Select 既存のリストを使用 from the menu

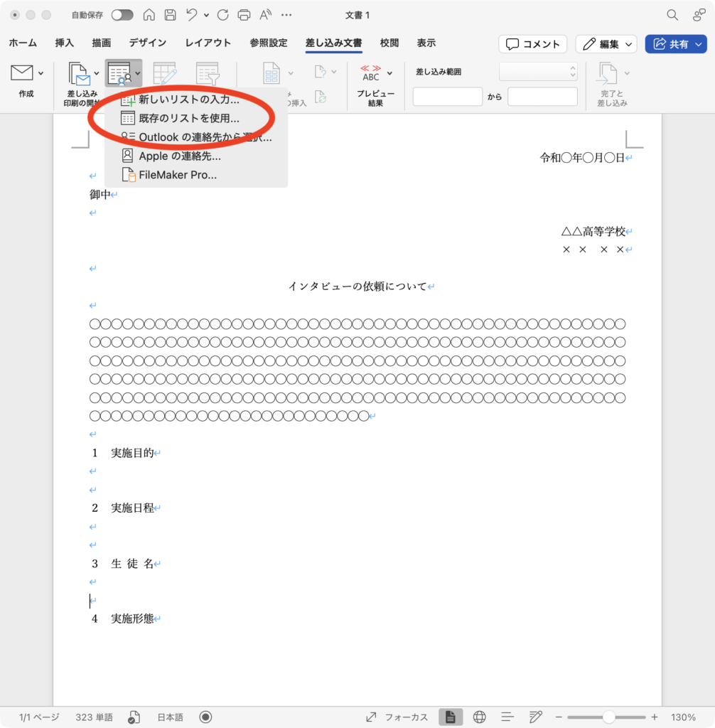point(188,118)
